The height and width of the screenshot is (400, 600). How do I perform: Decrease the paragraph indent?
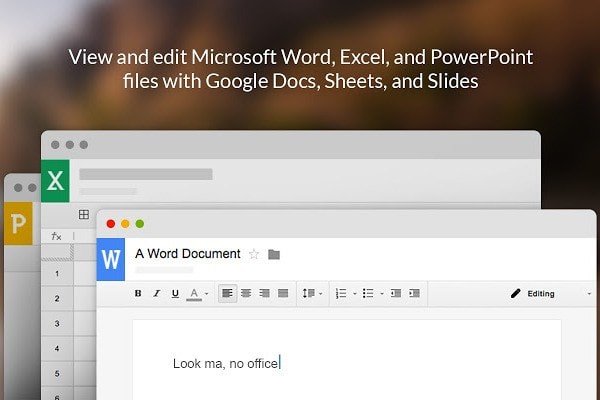pos(396,293)
